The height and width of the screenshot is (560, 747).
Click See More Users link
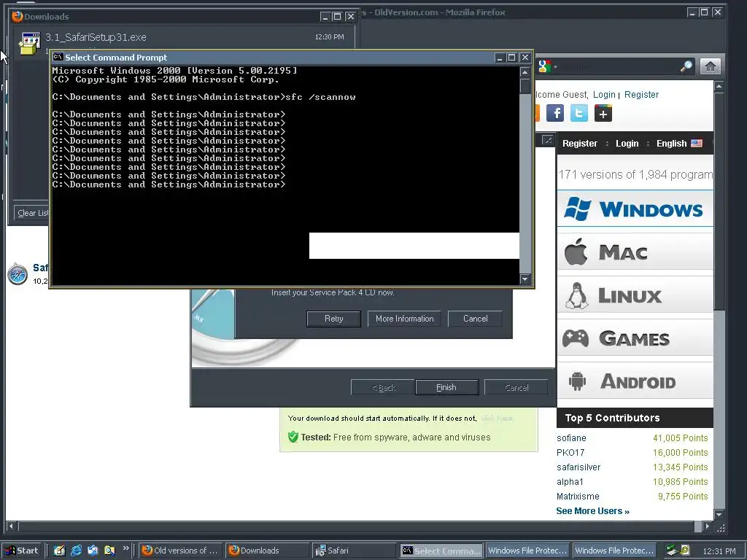point(592,511)
